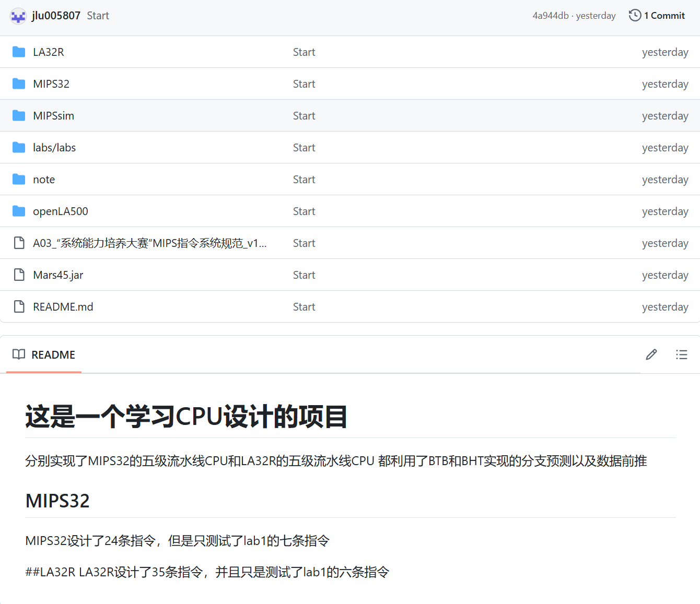Open the Start commit link in labs/labs row

(x=304, y=148)
